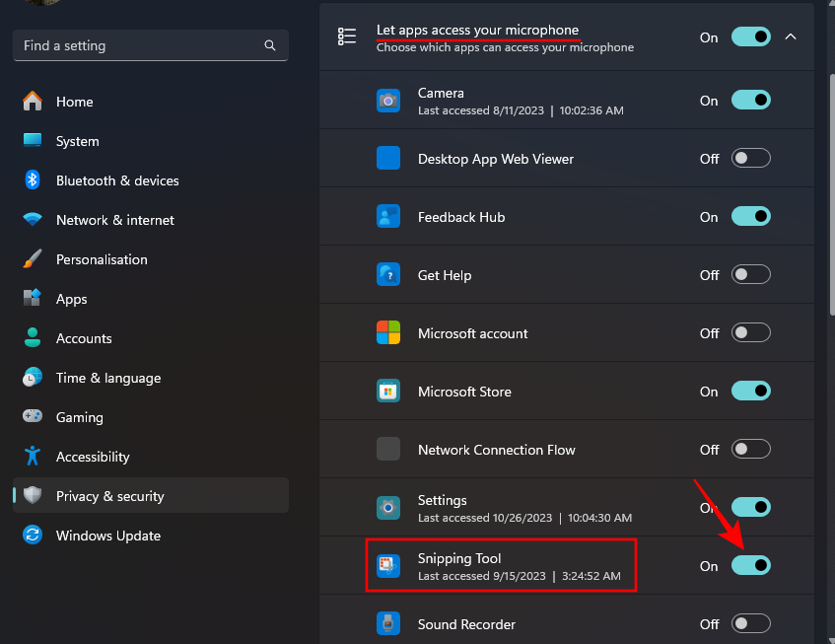Click 'Choose which apps can access' description

click(x=505, y=47)
